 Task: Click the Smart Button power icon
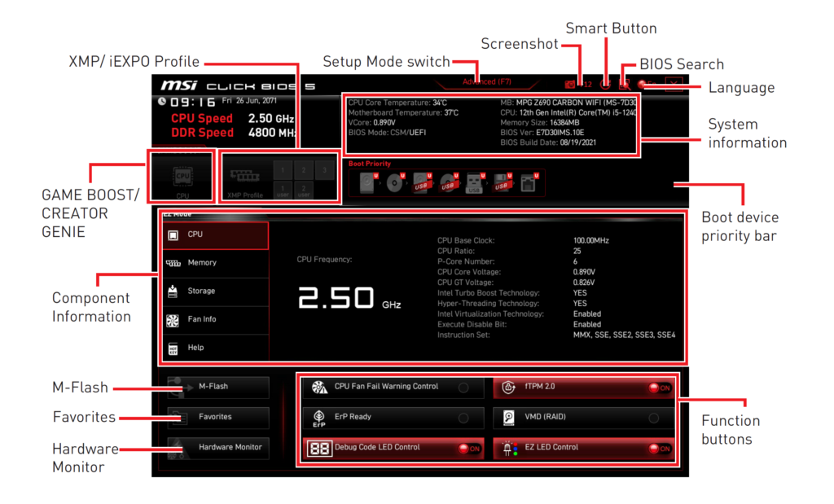[605, 84]
